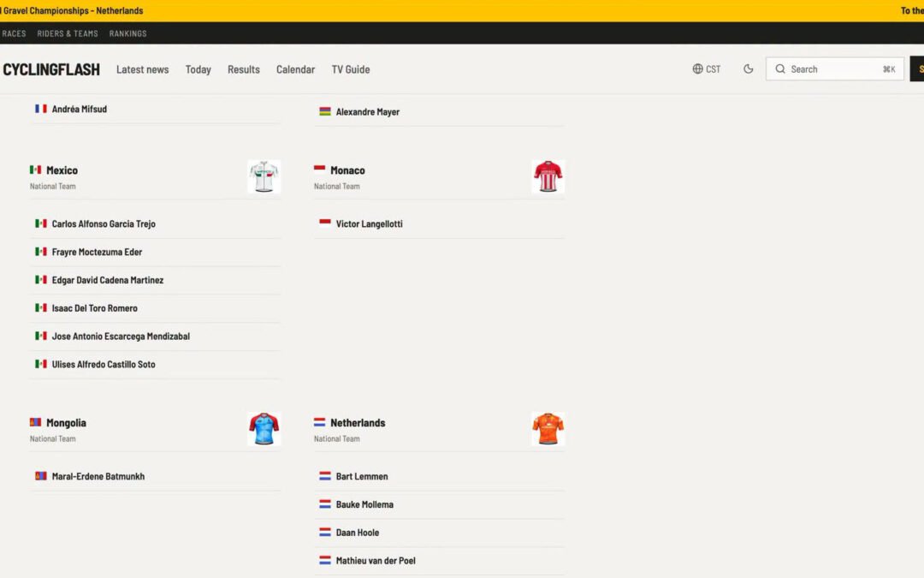Open the Gravel Championships Netherlands banner link
Viewport: 924px width, 578px height.
tap(72, 10)
